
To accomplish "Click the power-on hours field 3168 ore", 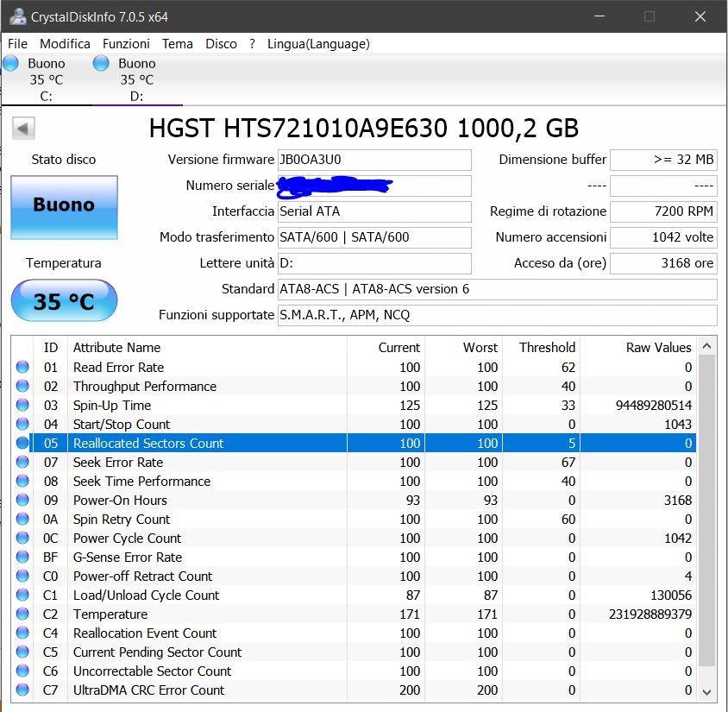I will click(663, 263).
